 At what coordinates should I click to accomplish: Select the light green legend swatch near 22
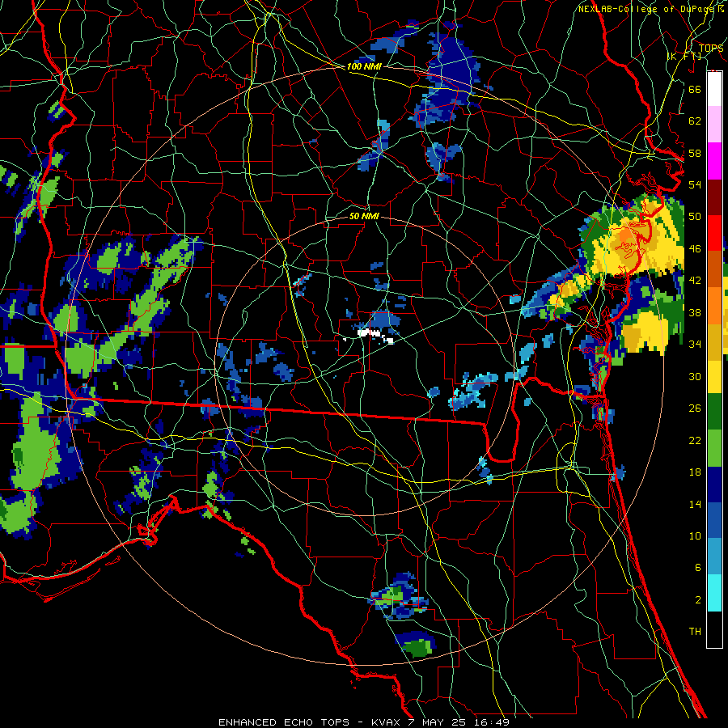pos(714,448)
